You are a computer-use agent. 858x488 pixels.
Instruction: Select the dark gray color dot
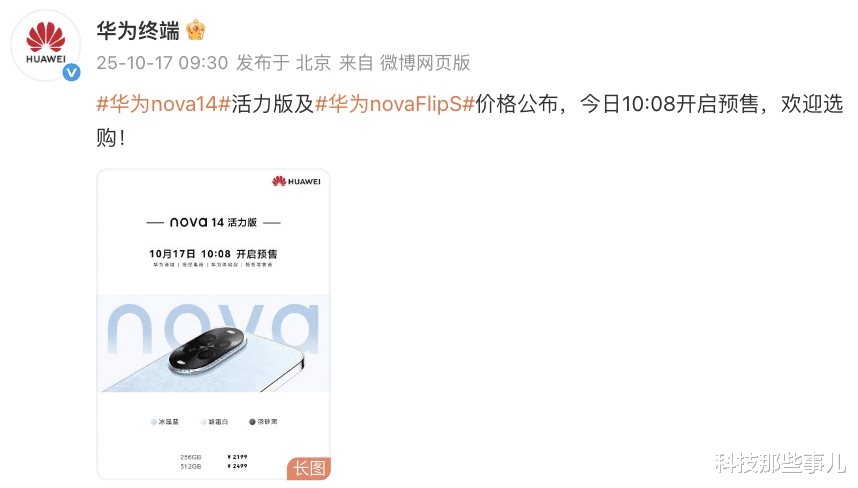(252, 422)
